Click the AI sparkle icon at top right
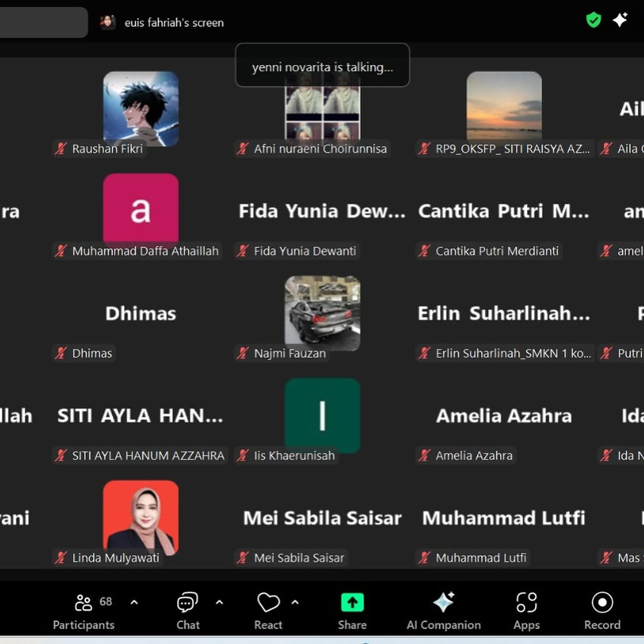 [x=620, y=20]
